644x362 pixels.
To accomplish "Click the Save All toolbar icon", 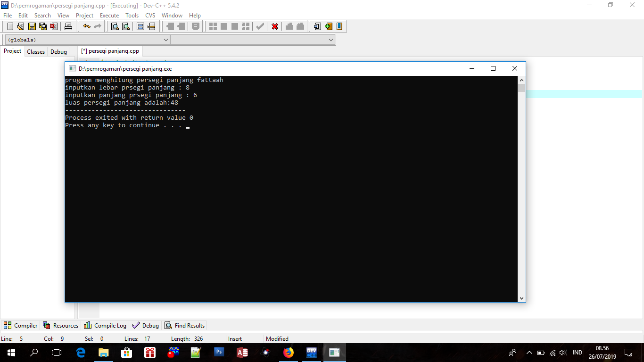I will coord(43,26).
